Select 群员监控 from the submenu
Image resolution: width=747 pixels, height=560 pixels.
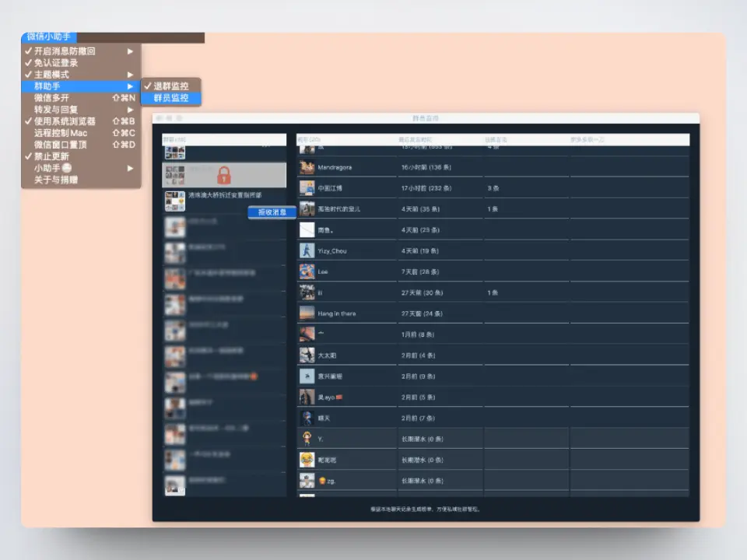(170, 98)
